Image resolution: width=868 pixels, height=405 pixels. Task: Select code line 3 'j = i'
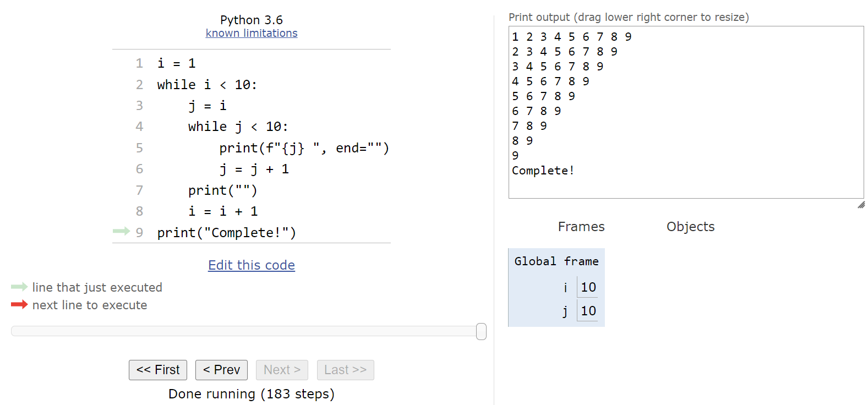coord(207,106)
